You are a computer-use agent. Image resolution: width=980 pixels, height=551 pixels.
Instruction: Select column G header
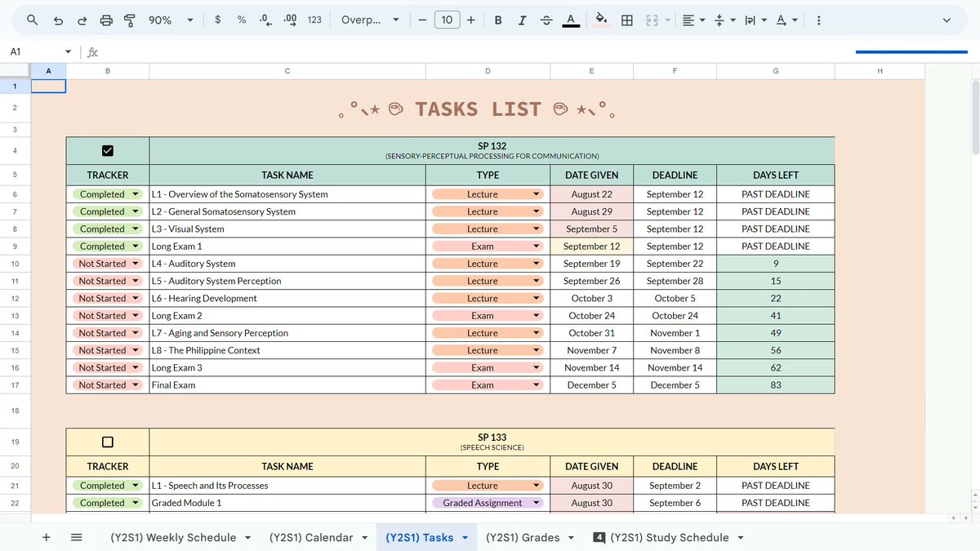click(776, 71)
